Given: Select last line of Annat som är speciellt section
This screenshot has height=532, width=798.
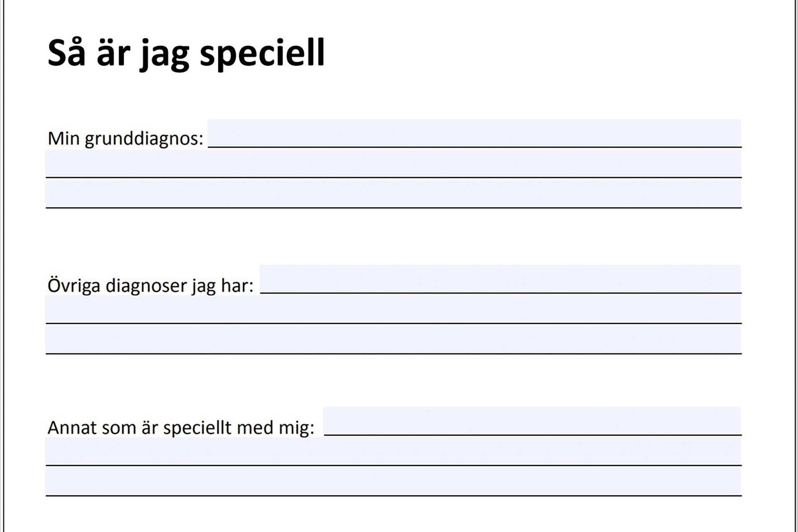Looking at the screenshot, I should click(x=393, y=481).
